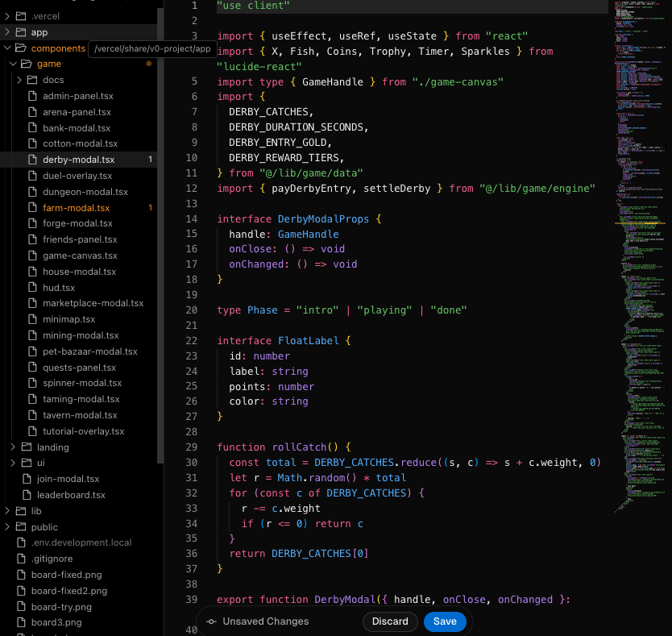This screenshot has height=636, width=672.
Task: Expand the ui folder chevron
Action: point(13,463)
